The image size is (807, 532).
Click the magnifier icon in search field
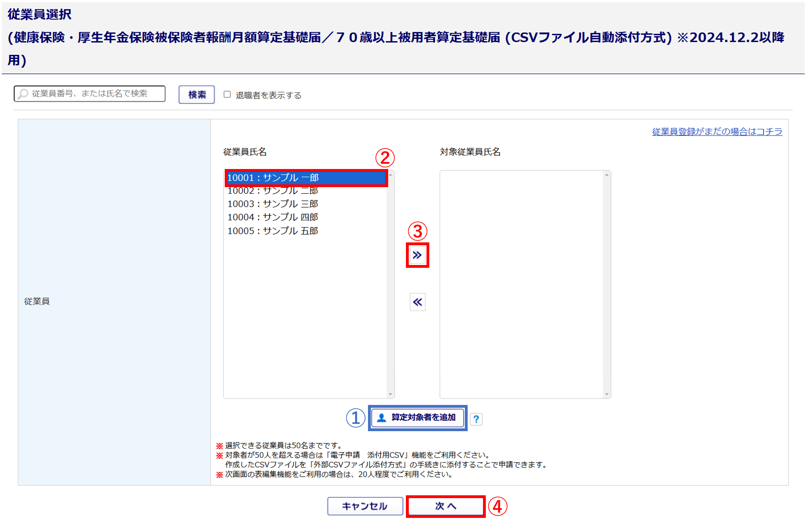pyautogui.click(x=23, y=94)
